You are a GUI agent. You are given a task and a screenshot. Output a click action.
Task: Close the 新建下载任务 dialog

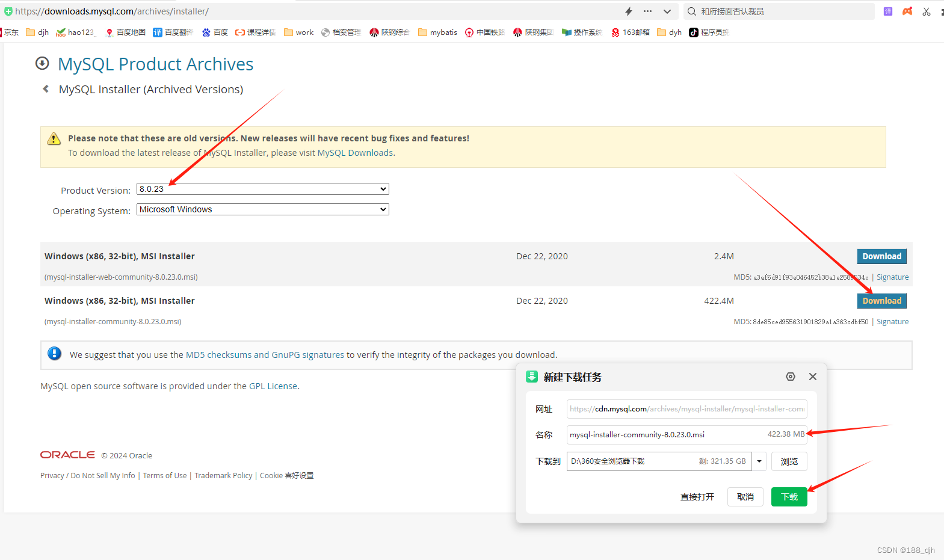click(813, 377)
